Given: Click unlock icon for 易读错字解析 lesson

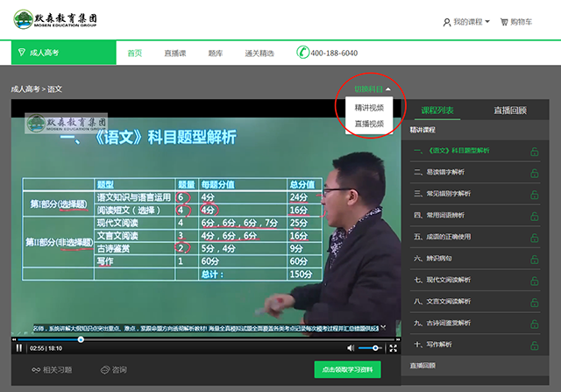Looking at the screenshot, I should [x=535, y=174].
